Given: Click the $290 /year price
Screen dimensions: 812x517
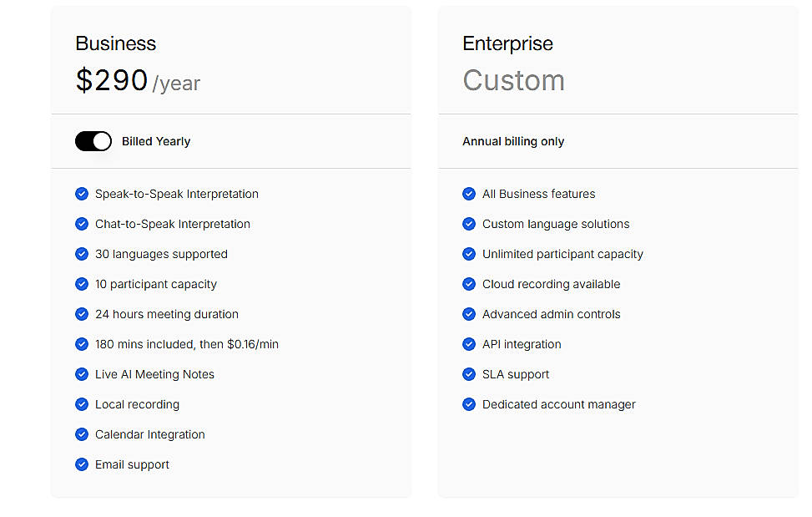Looking at the screenshot, I should pos(138,80).
